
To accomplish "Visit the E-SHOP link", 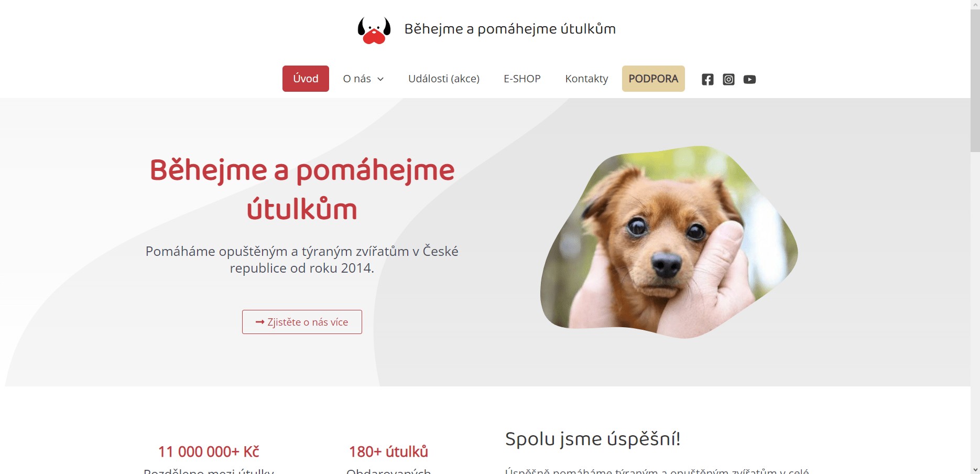I will [522, 79].
